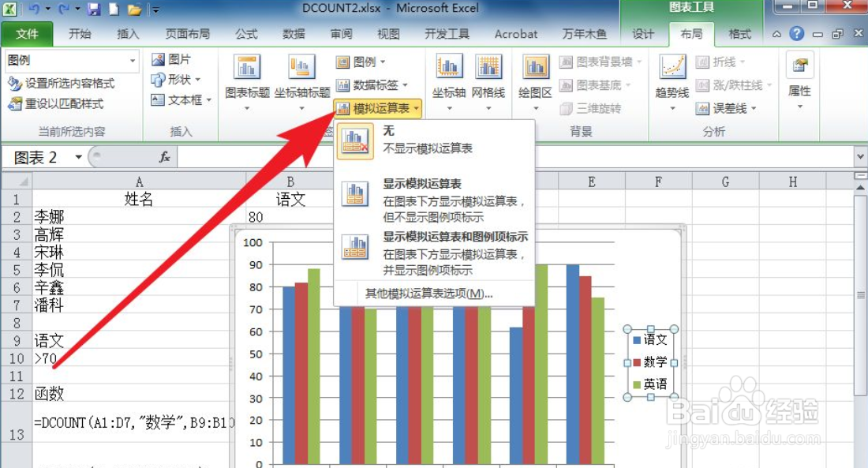Image resolution: width=868 pixels, height=468 pixels.
Task: Click the New document icon in title bar
Action: coord(114,9)
